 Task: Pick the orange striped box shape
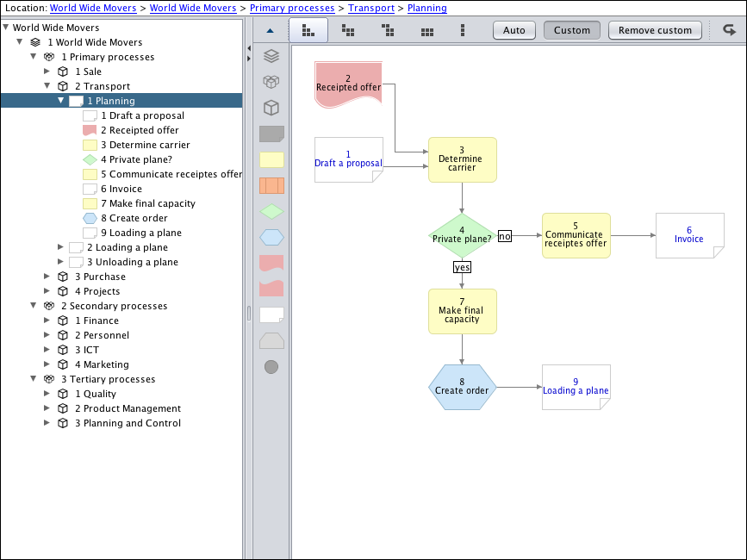point(271,186)
